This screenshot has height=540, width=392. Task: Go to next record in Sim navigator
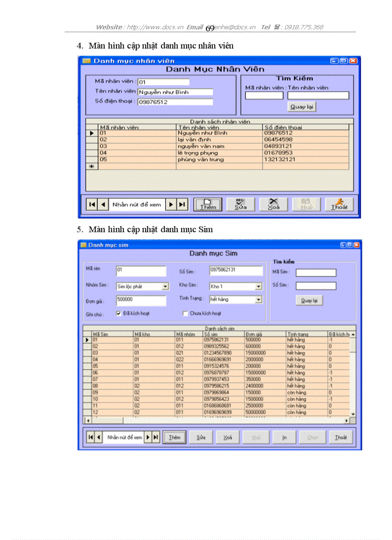(x=148, y=437)
